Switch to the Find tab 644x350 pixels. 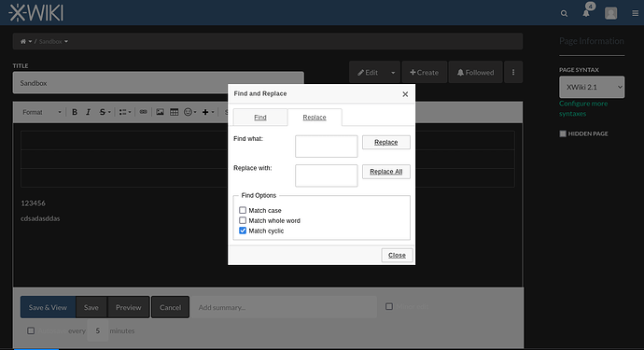(260, 118)
